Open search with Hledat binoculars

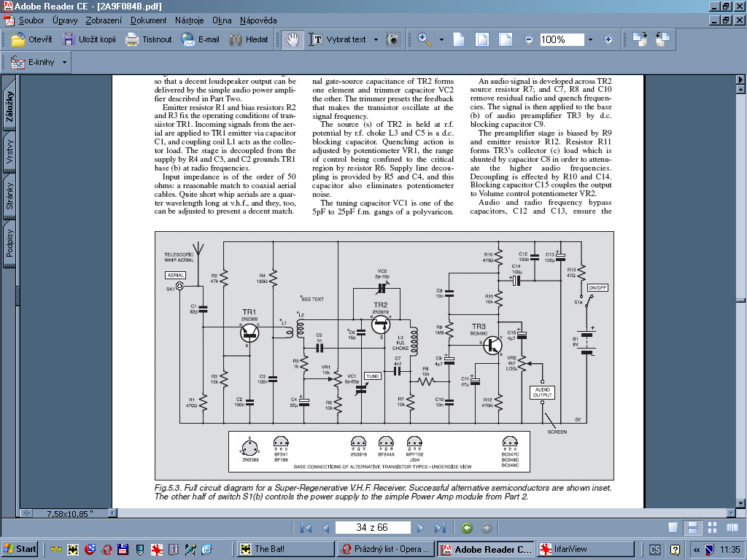click(249, 39)
